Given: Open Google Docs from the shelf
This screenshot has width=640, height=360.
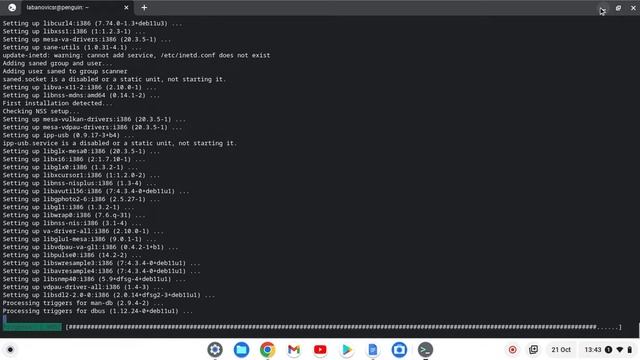Looking at the screenshot, I should [x=373, y=350].
